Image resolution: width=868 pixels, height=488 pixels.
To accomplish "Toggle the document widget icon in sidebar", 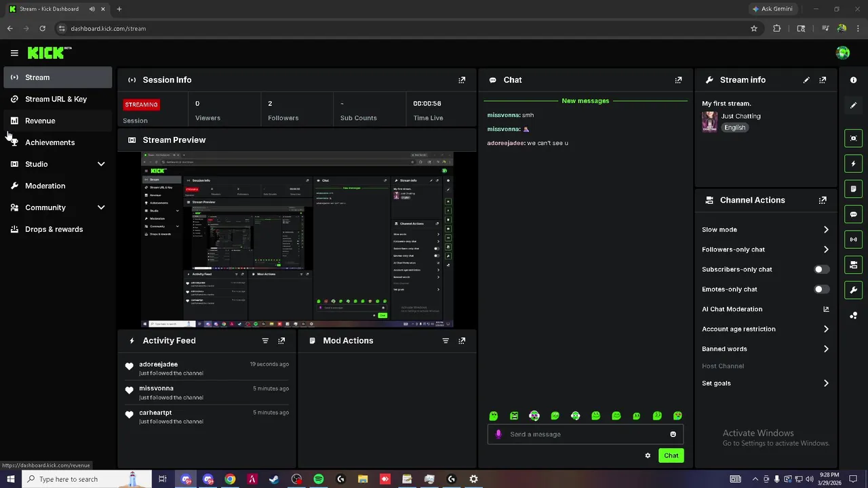I will 853,189.
